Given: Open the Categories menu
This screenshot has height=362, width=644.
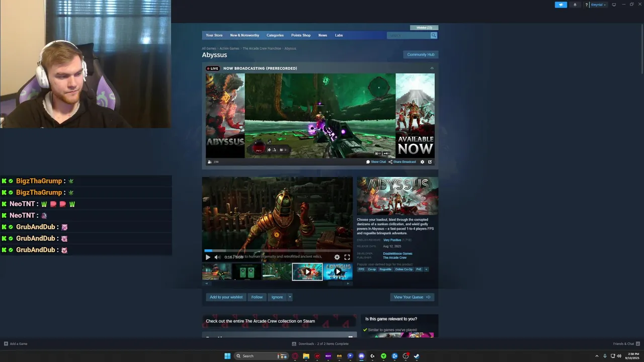Looking at the screenshot, I should tap(275, 35).
